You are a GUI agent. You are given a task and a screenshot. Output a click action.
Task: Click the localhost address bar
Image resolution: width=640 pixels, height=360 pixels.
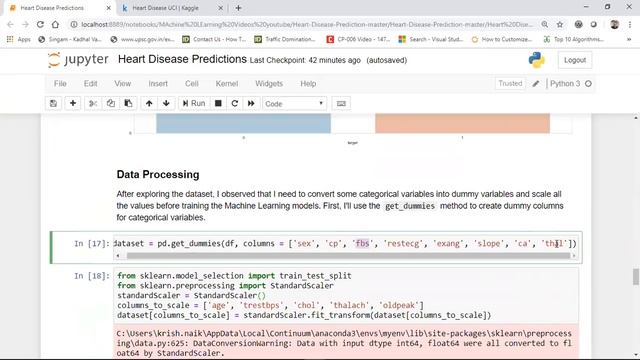click(306, 24)
